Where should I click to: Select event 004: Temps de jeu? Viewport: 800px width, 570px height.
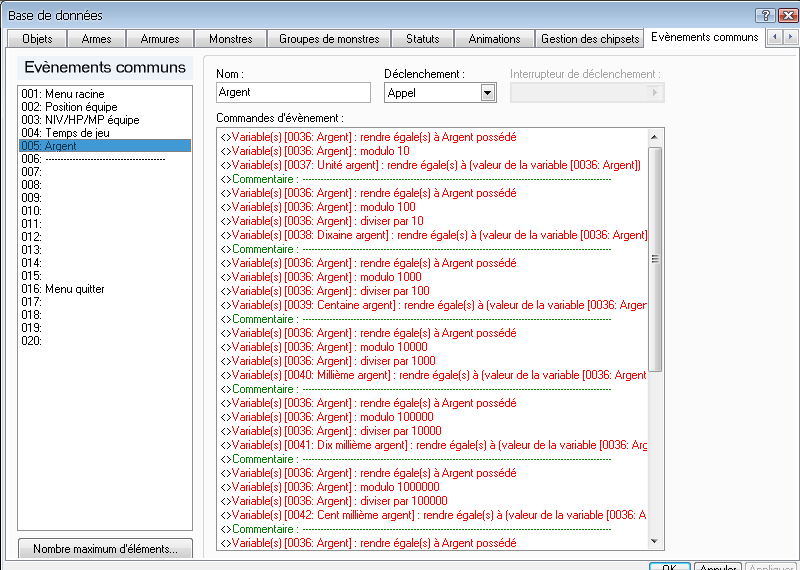(x=105, y=133)
